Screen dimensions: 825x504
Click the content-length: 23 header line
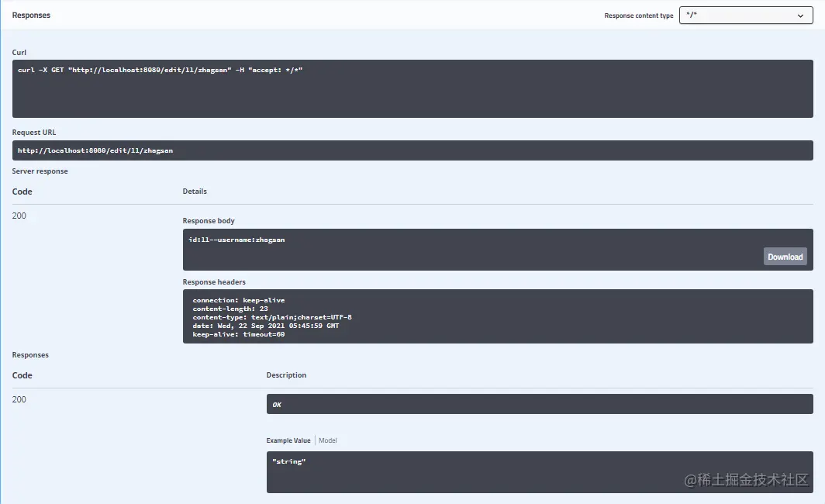point(230,309)
